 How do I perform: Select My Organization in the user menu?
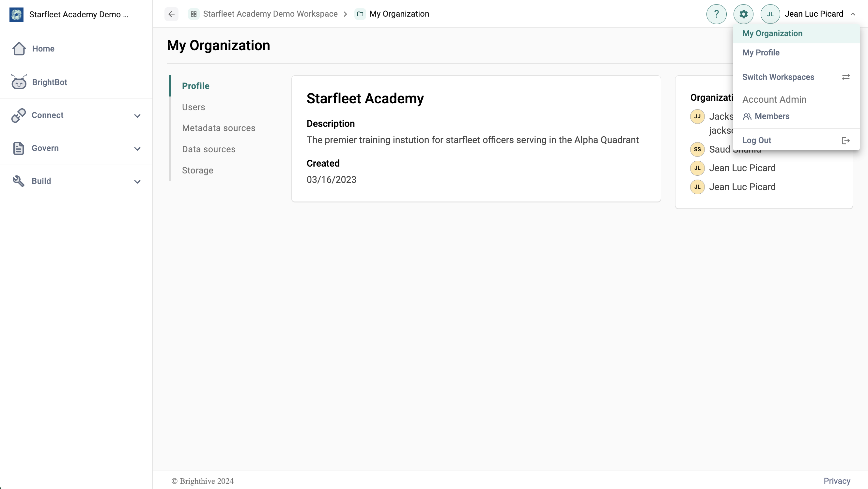pyautogui.click(x=796, y=34)
